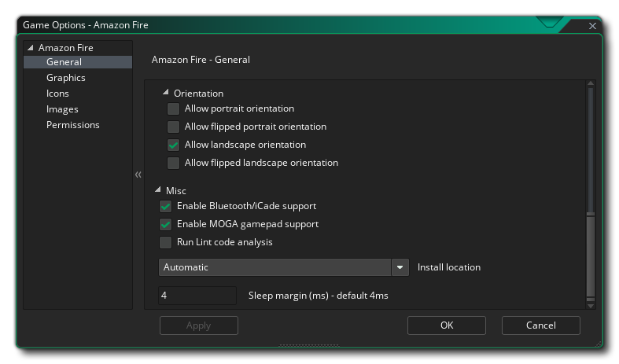Image resolution: width=619 pixels, height=364 pixels.
Task: Open the Images options page
Action: 62,109
